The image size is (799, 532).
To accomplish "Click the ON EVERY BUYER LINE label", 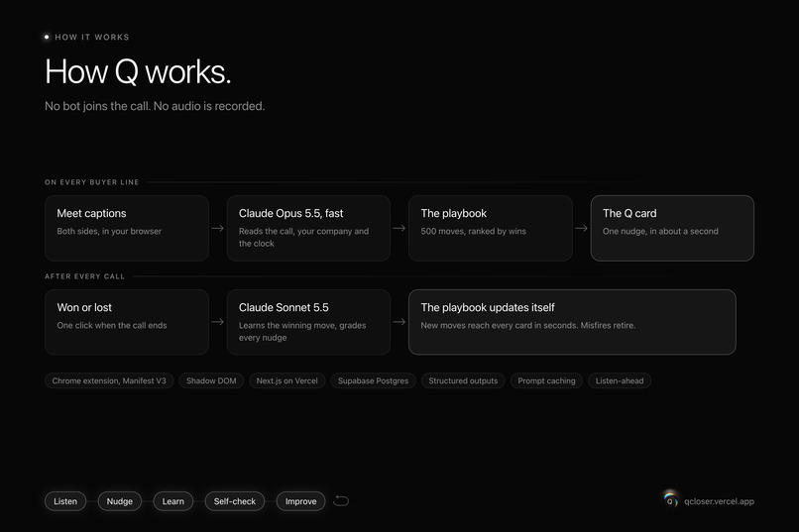I will tap(92, 182).
